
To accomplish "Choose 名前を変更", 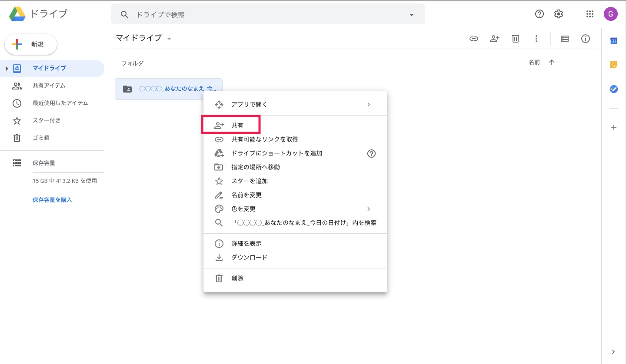I will click(x=295, y=195).
